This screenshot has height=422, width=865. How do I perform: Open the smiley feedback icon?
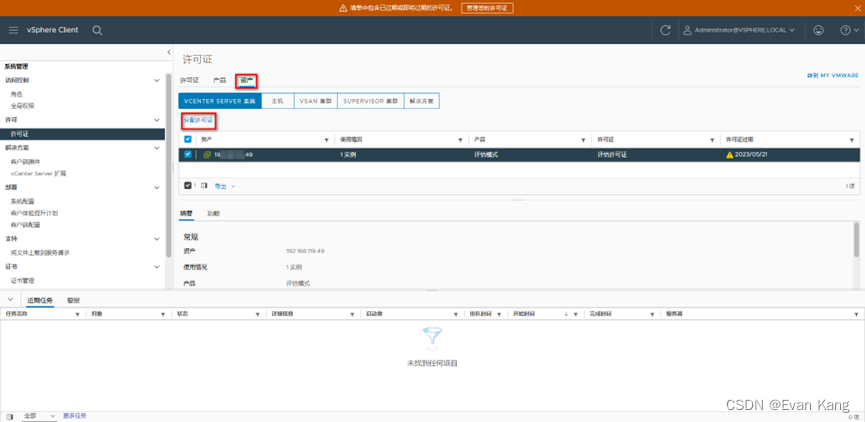tap(819, 30)
